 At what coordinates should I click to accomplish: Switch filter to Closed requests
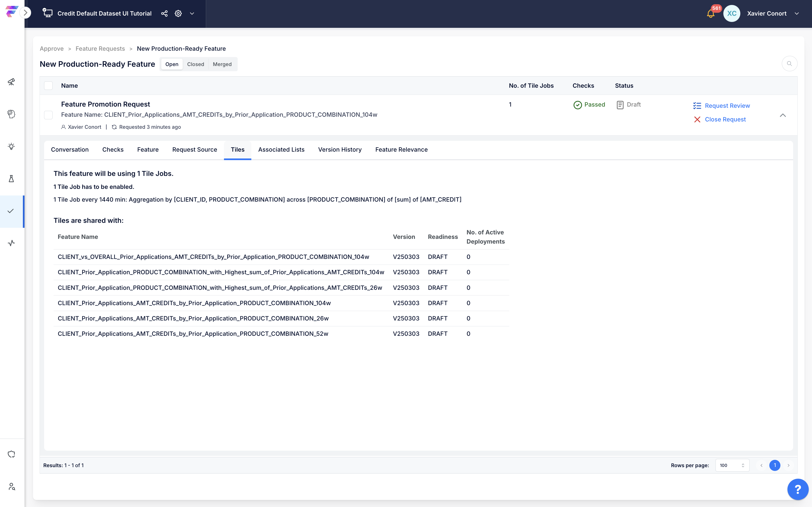(x=195, y=64)
